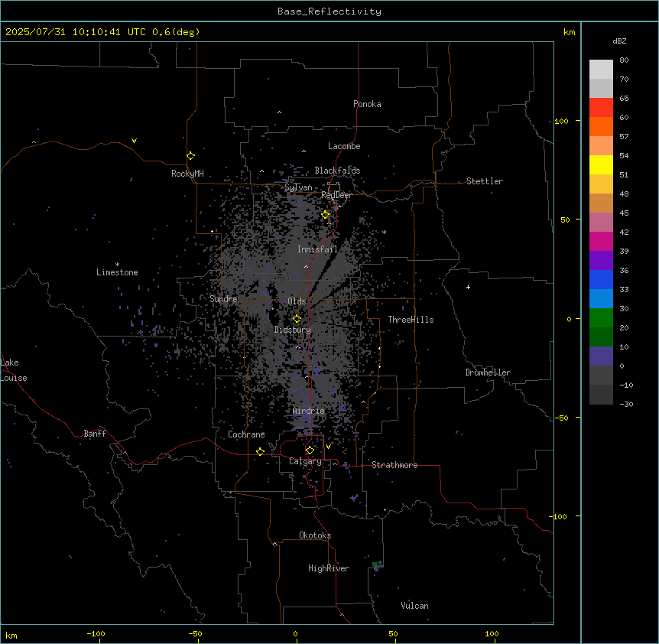The image size is (659, 644).
Task: Click the Base_Reflectivity title text
Action: tap(329, 11)
